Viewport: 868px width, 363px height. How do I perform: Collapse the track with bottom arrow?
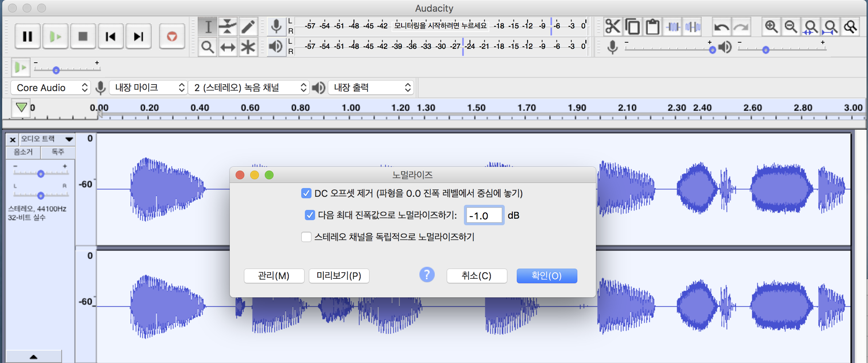pos(34,356)
